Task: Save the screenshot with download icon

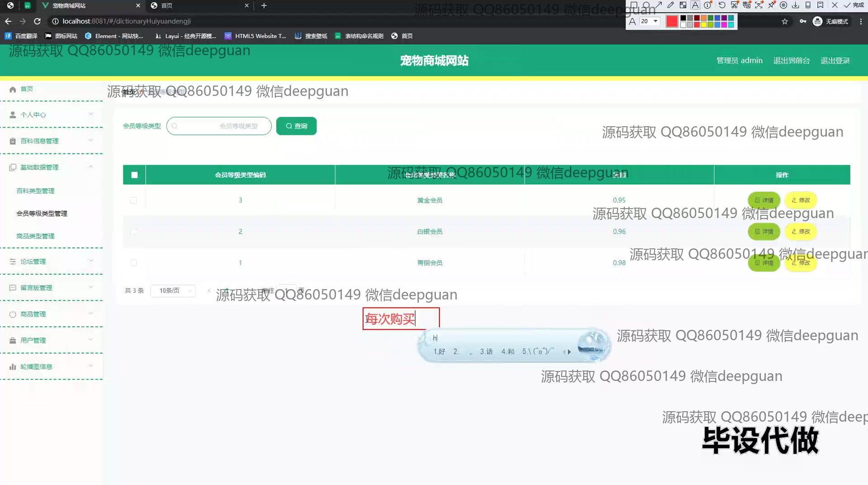Action: coord(796,5)
